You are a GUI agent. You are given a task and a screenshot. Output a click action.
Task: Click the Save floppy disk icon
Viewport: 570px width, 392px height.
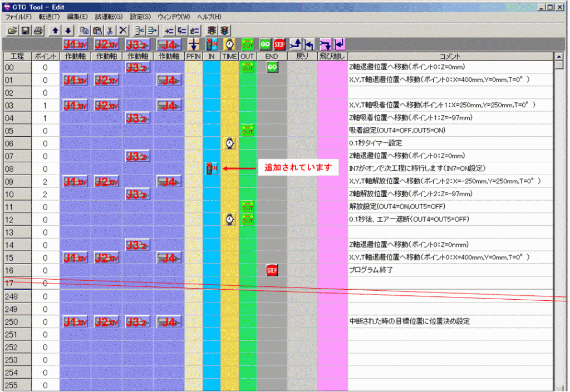click(25, 31)
